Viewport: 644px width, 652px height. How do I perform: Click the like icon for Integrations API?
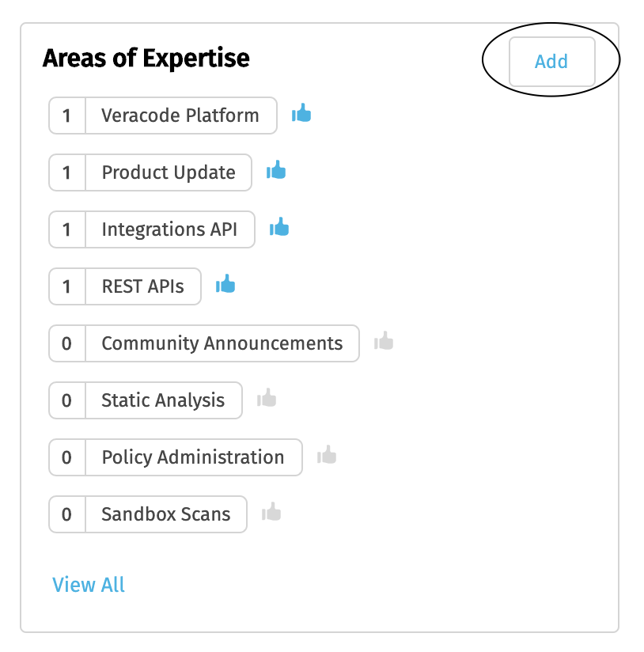click(x=278, y=227)
